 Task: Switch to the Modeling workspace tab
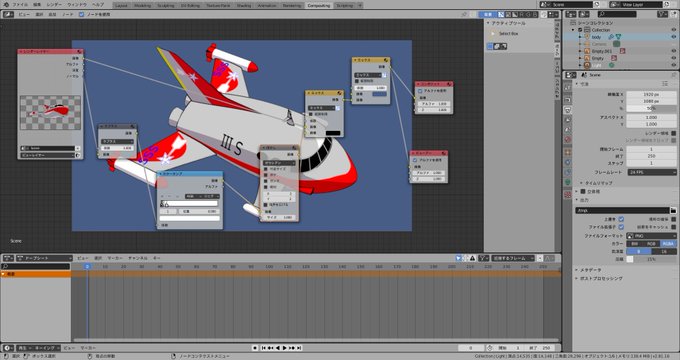[x=142, y=5]
